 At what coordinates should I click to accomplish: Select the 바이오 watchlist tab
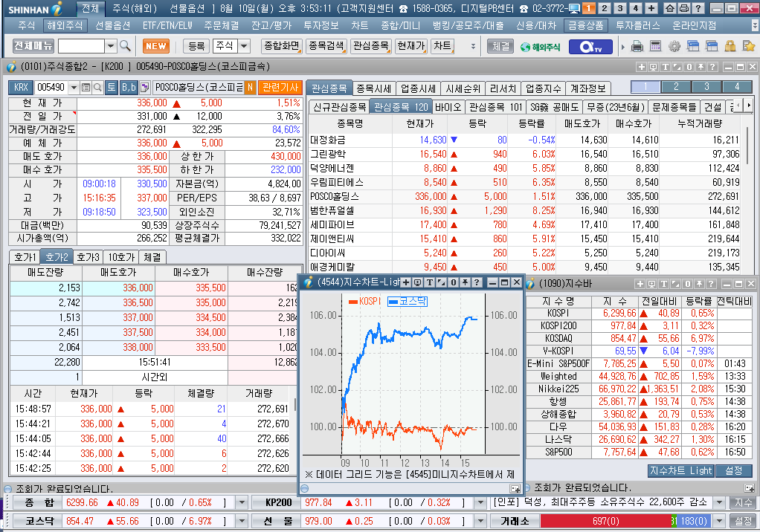coord(448,107)
